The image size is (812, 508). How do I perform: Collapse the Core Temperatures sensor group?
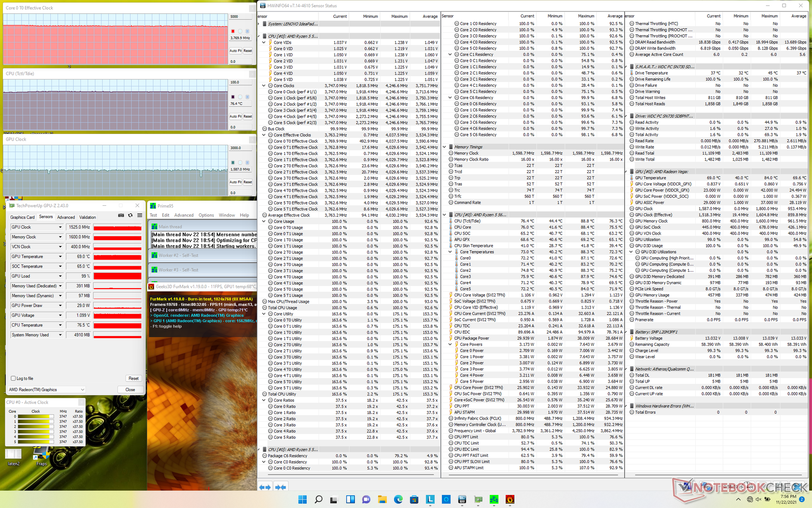pyautogui.click(x=450, y=252)
